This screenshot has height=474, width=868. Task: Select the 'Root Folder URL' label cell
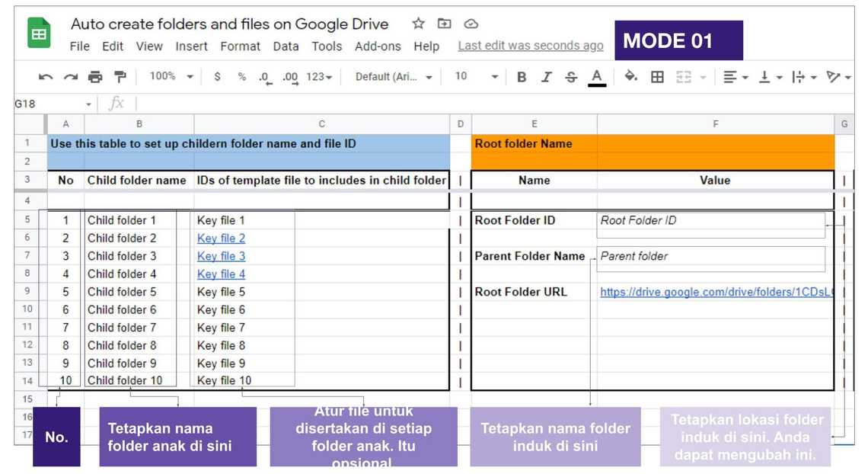pos(535,292)
